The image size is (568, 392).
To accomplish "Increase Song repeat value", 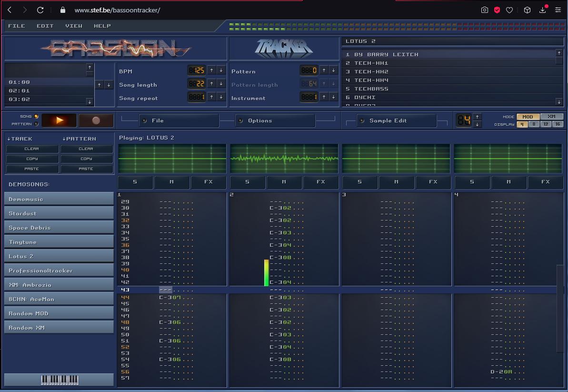I will pyautogui.click(x=211, y=97).
